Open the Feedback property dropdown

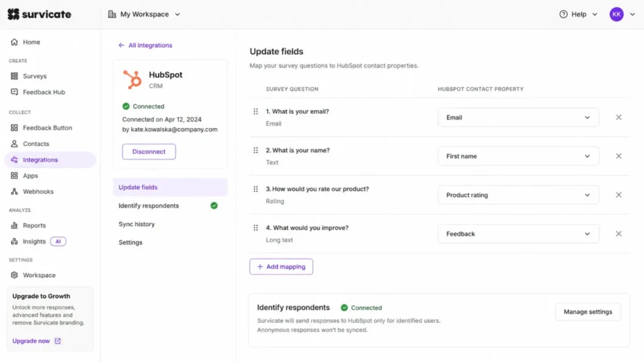click(518, 234)
